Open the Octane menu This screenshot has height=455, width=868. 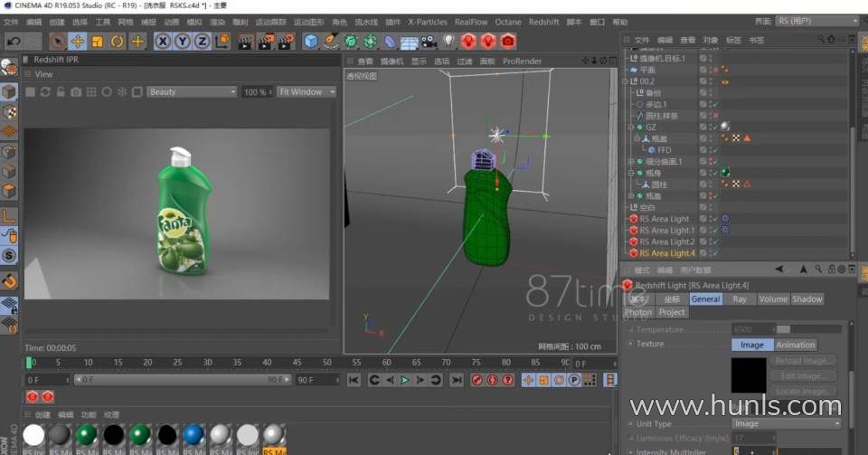(507, 22)
